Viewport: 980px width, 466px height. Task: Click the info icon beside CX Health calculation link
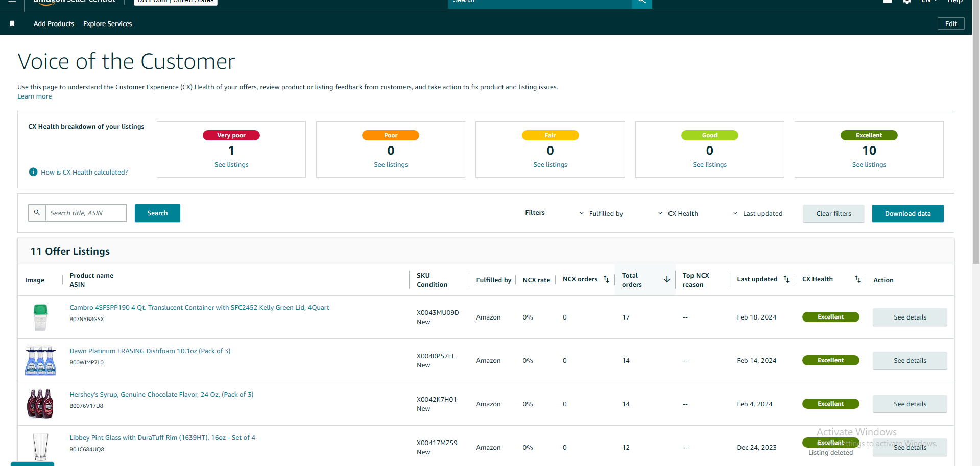point(33,172)
